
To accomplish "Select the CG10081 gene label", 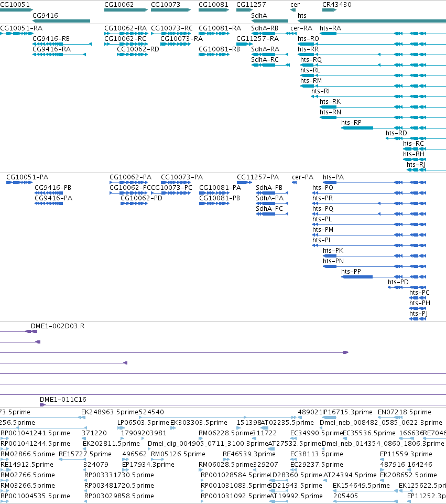I will pyautogui.click(x=213, y=5).
